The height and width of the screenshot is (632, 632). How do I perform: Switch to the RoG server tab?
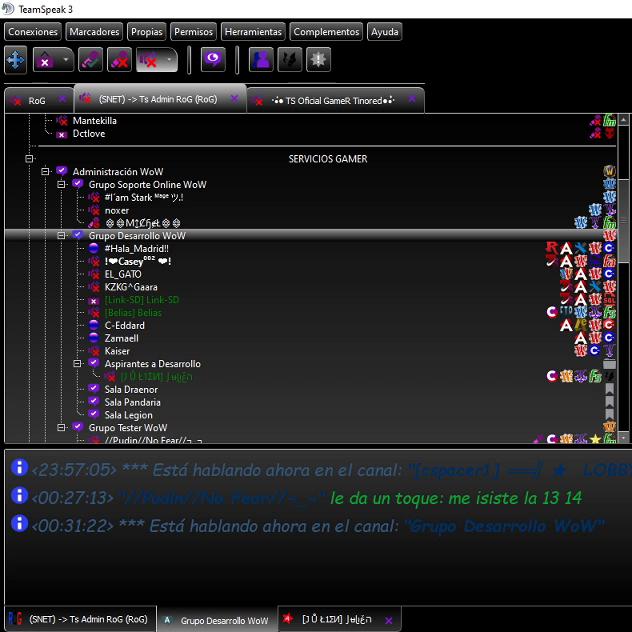pos(37,101)
